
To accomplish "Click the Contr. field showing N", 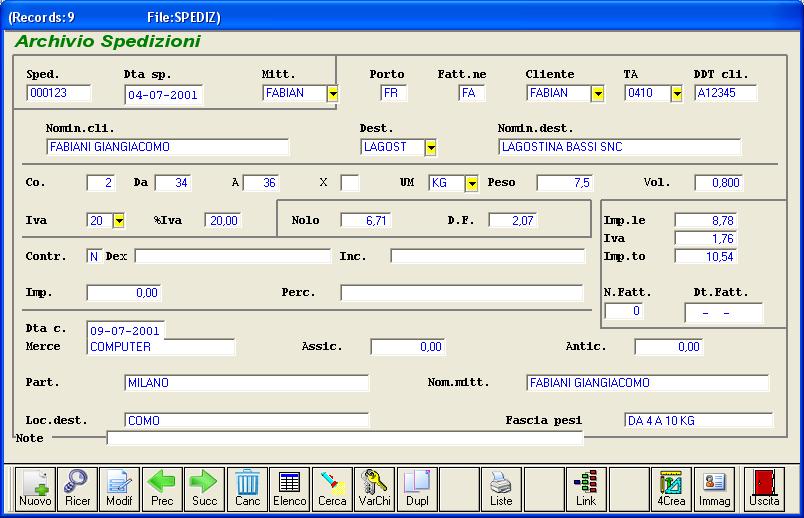I will (94, 257).
